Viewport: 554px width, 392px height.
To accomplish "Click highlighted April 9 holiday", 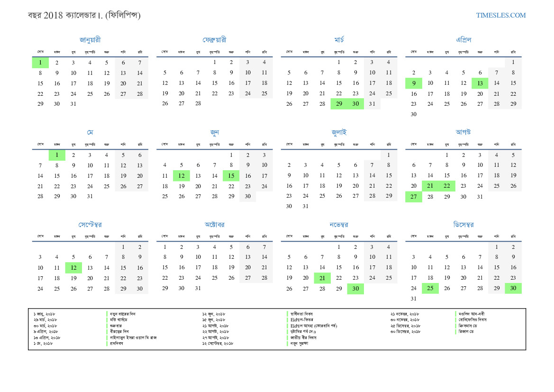I will click(413, 83).
